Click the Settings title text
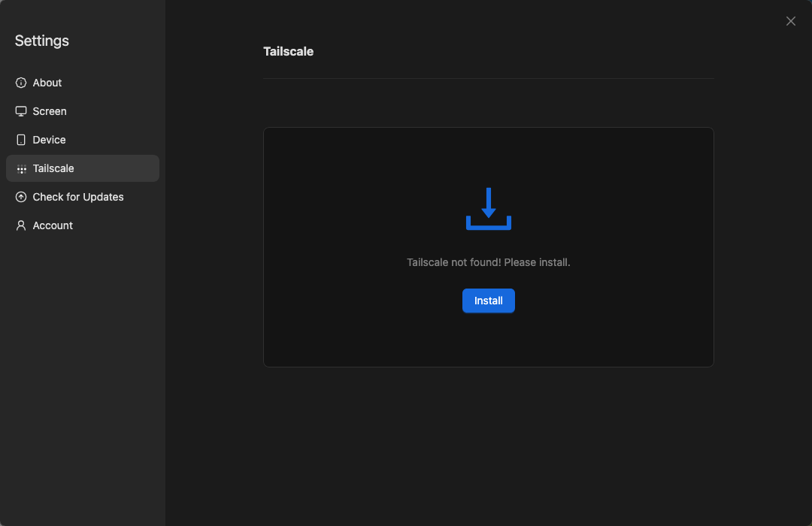This screenshot has width=812, height=526. coord(42,41)
